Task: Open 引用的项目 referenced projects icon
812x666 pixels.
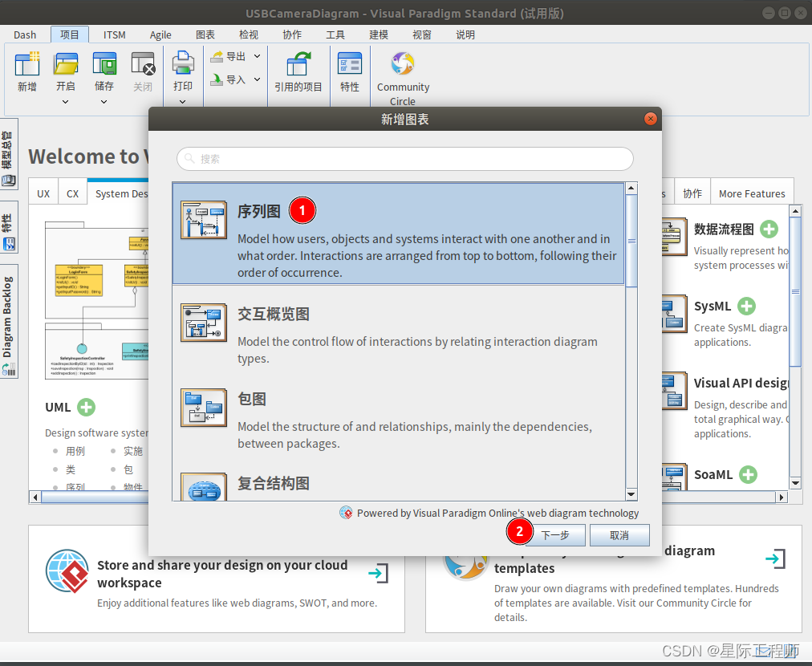Action: tap(298, 63)
